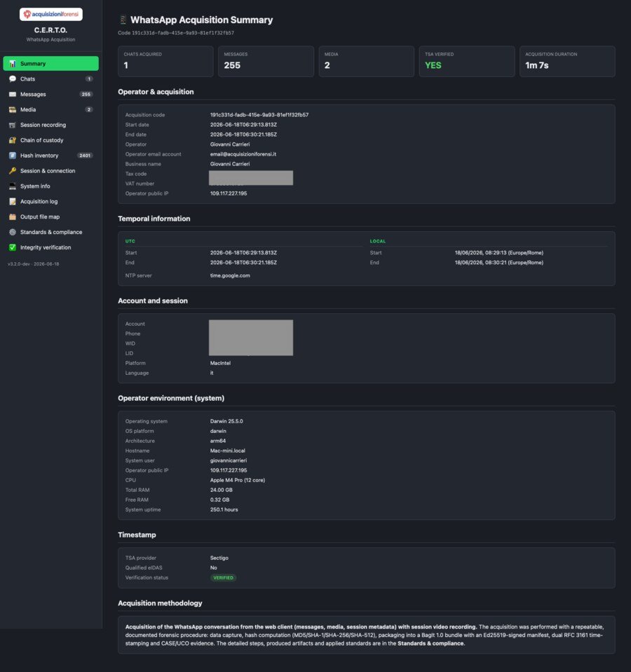Click the bold Standards & compliance text in methodology
This screenshot has height=672, width=631.
[430, 643]
